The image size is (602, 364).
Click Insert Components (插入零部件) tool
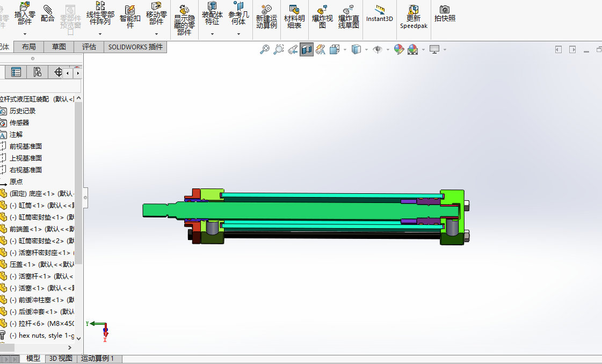pos(25,14)
